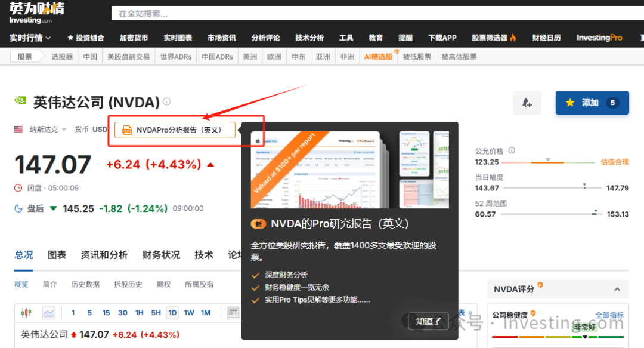Switch to the 技术 tab
Image resolution: width=644 pixels, height=348 pixels.
pyautogui.click(x=204, y=255)
